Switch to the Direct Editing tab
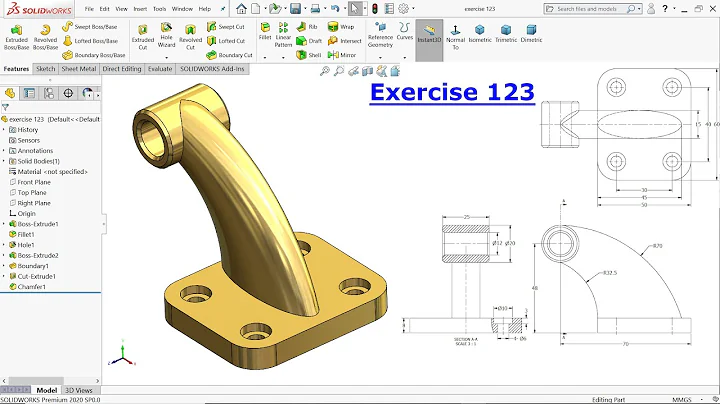Viewport: 720px width, 404px height. click(x=122, y=69)
